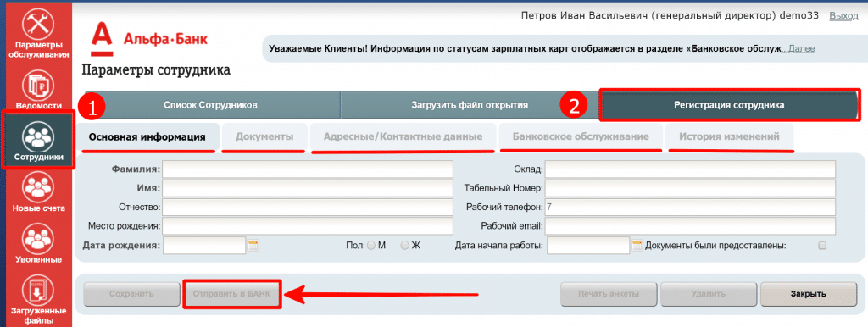Screen dimensions: 868x327
Task: Open calendar picker for Дата начала работы
Action: (x=637, y=245)
